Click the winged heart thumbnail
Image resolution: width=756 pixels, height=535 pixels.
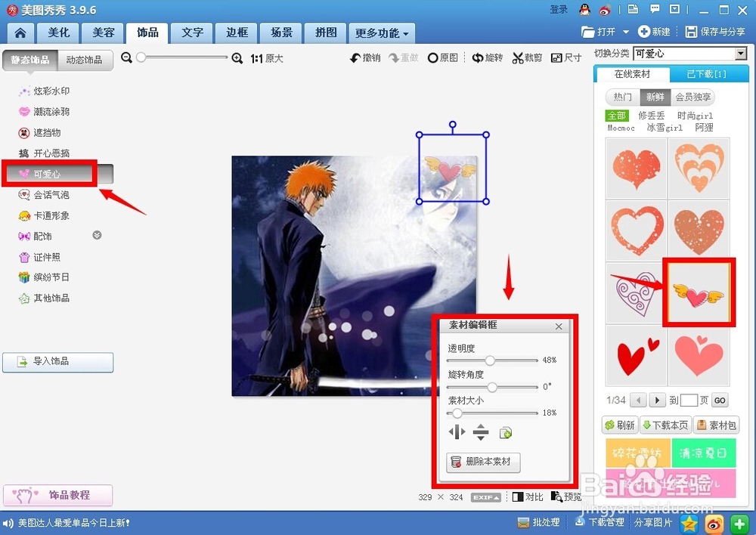[699, 293]
